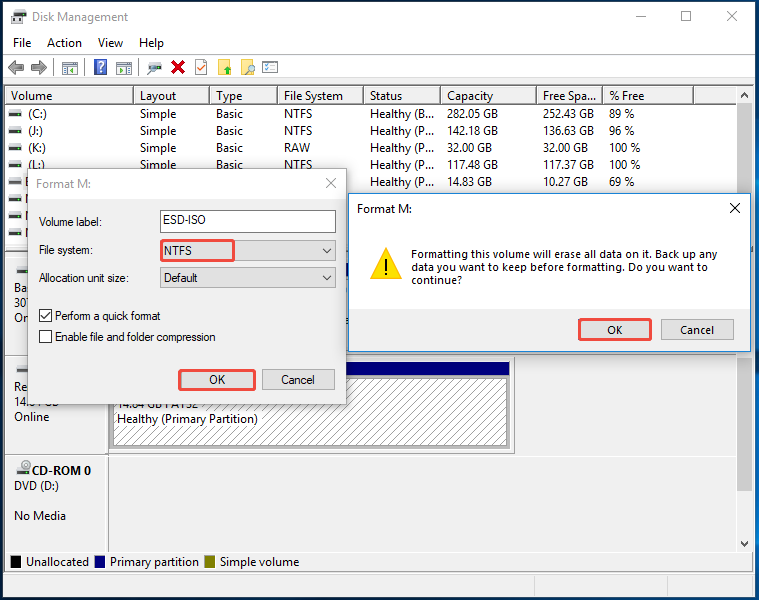759x600 pixels.
Task: Open the File menu
Action: tap(22, 43)
